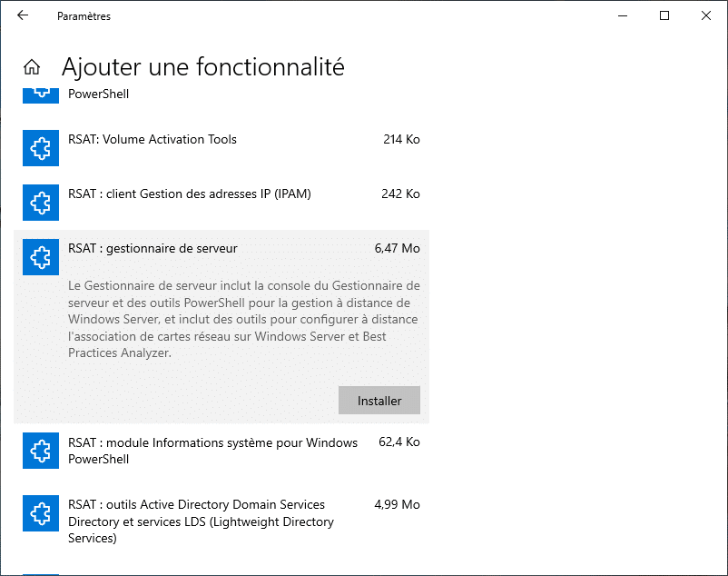
Task: Maximize the Paramètres window
Action: click(664, 15)
